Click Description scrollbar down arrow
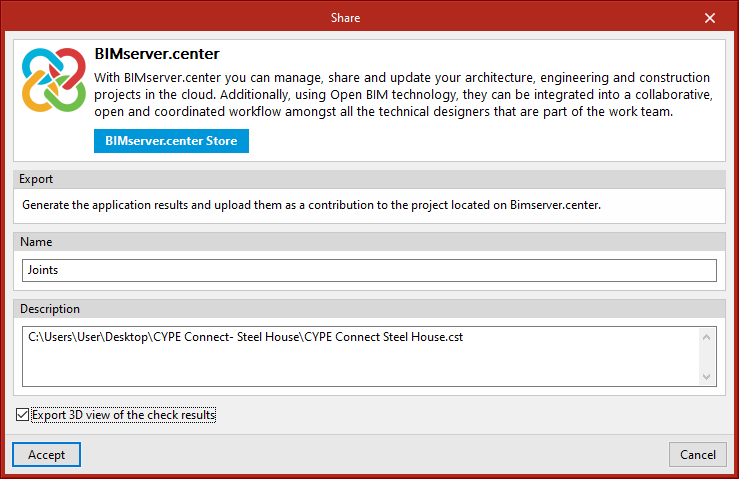The width and height of the screenshot is (739, 479). [x=706, y=376]
